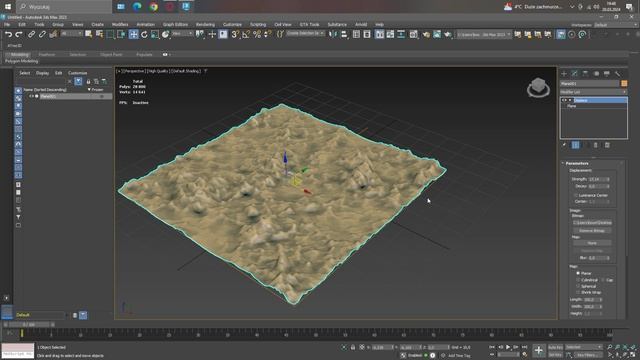
Task: Toggle Show End Result icon below stack
Action: (x=575, y=145)
